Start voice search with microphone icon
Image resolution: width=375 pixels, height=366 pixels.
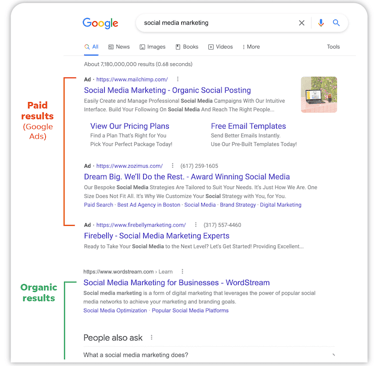pyautogui.click(x=321, y=23)
